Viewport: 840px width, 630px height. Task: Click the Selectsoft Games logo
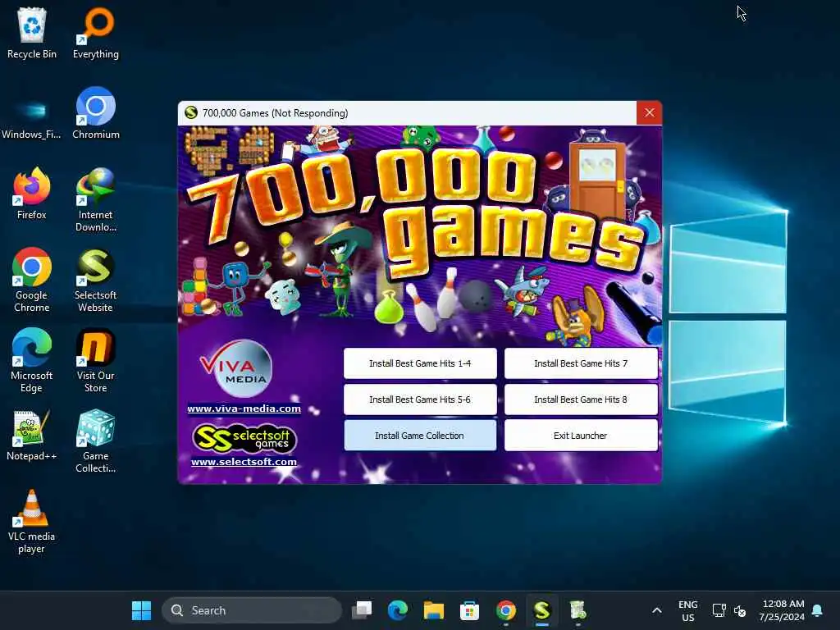tap(244, 439)
